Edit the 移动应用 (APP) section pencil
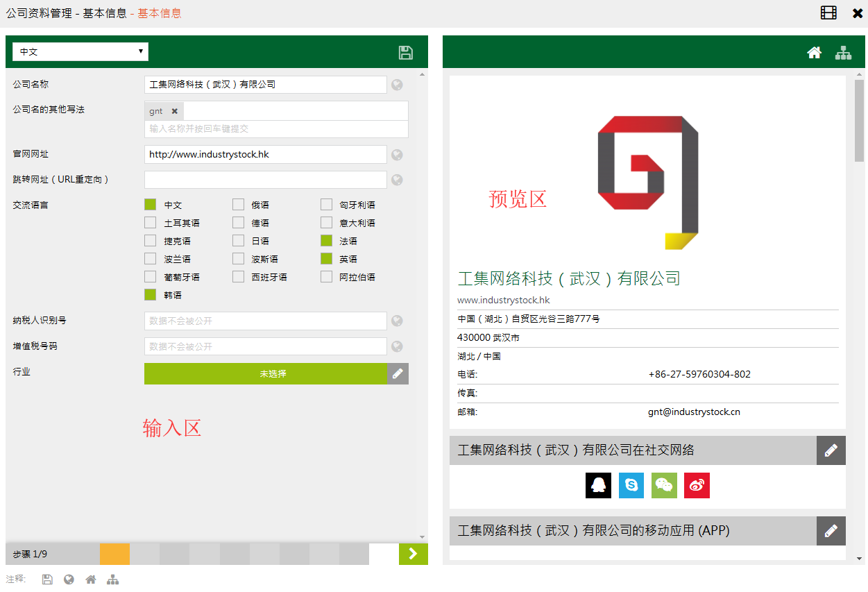 831,531
